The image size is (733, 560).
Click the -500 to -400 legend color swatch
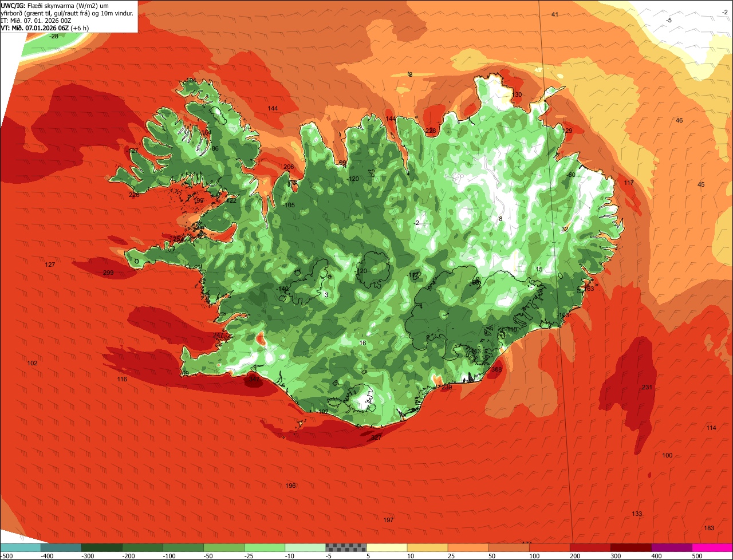click(21, 547)
